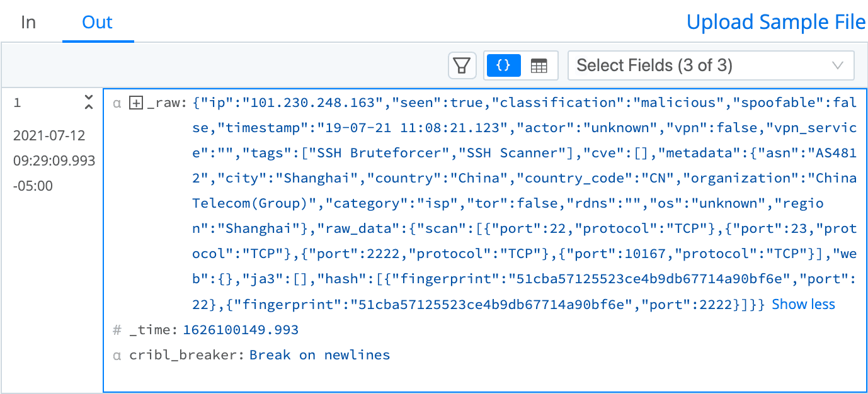Image resolution: width=868 pixels, height=394 pixels.
Task: Switch to table view
Action: click(539, 65)
